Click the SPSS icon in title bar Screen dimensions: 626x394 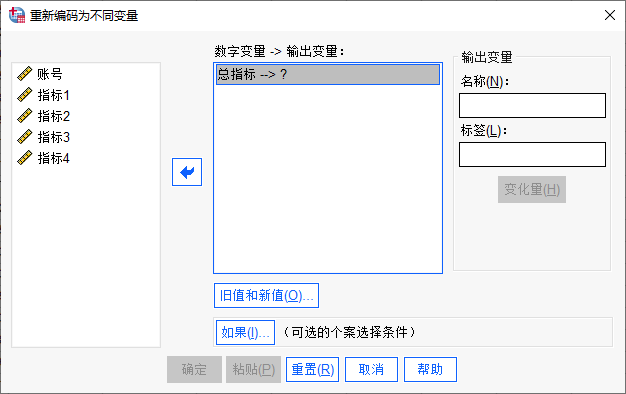point(17,15)
